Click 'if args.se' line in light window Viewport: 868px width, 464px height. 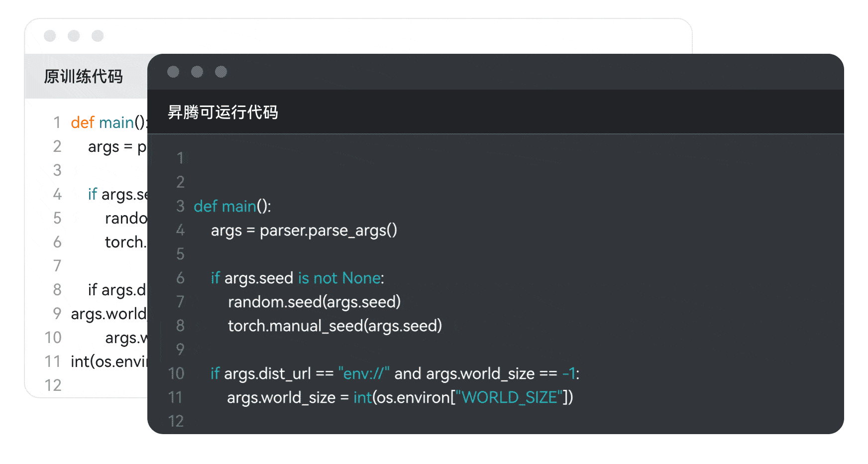point(117,194)
